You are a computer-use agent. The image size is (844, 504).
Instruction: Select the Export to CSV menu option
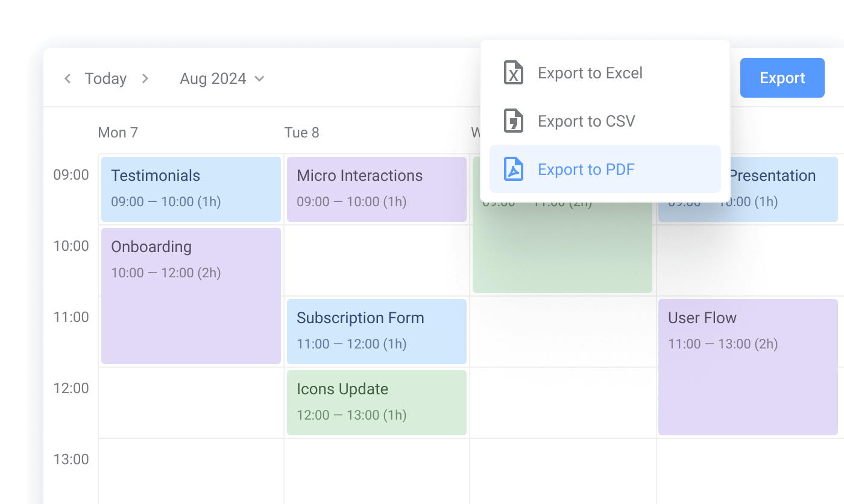tap(586, 121)
